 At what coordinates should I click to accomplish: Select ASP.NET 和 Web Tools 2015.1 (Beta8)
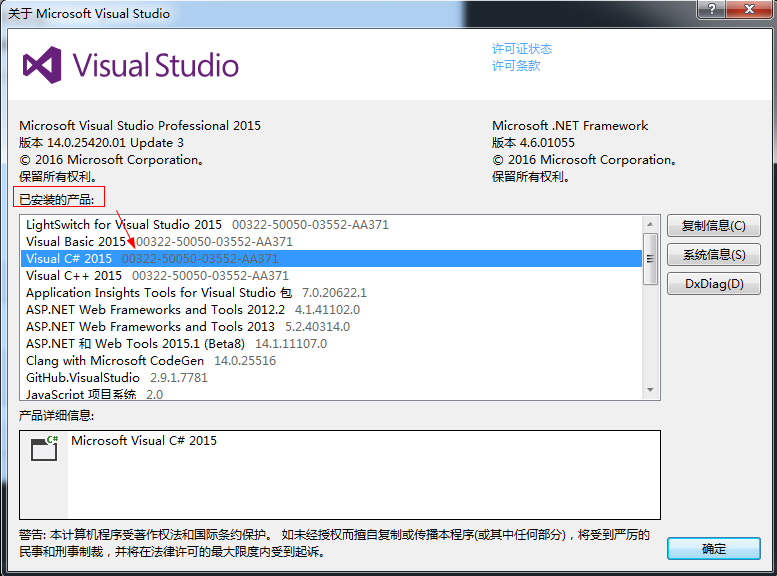point(332,344)
